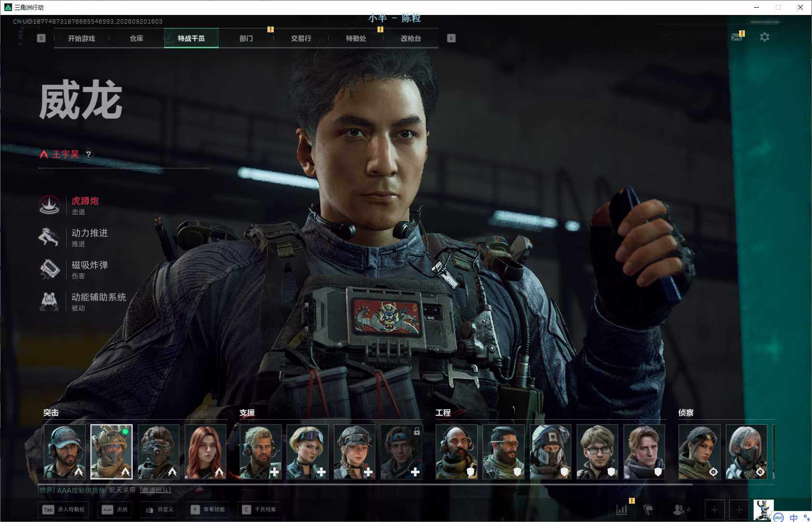Select the braided woman with cap in 支援
Viewport: 812px width, 522px height.
pyautogui.click(x=354, y=452)
